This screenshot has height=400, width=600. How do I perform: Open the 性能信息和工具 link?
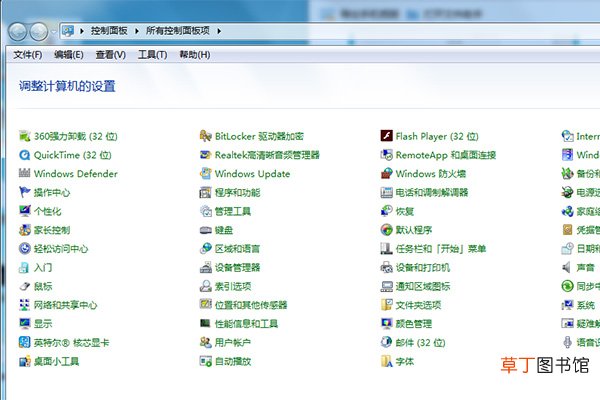coord(246,324)
